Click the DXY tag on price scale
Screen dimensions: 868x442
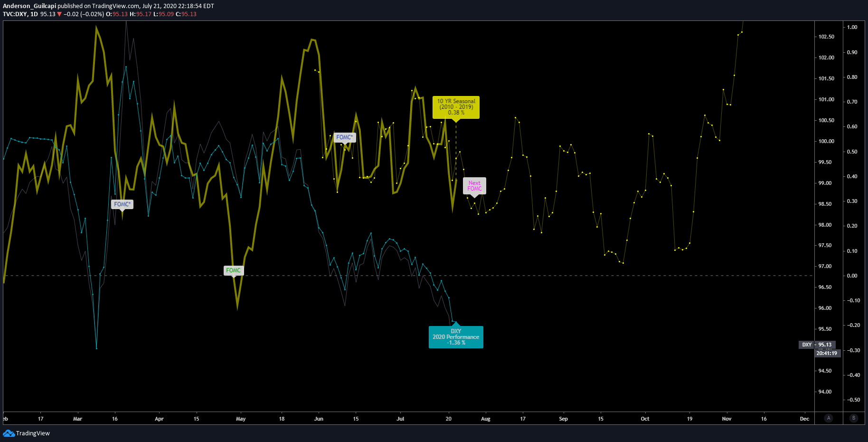807,345
